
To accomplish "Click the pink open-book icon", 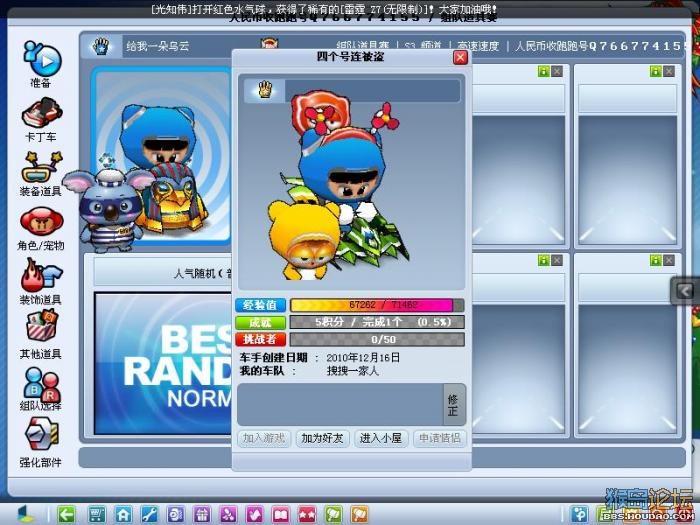I will pos(281,514).
